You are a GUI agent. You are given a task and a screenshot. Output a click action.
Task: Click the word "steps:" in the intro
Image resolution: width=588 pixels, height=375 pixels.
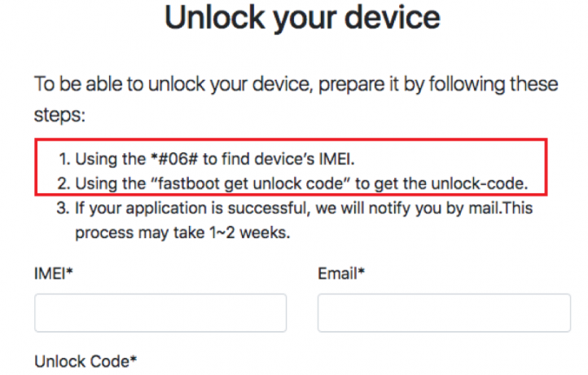point(59,115)
